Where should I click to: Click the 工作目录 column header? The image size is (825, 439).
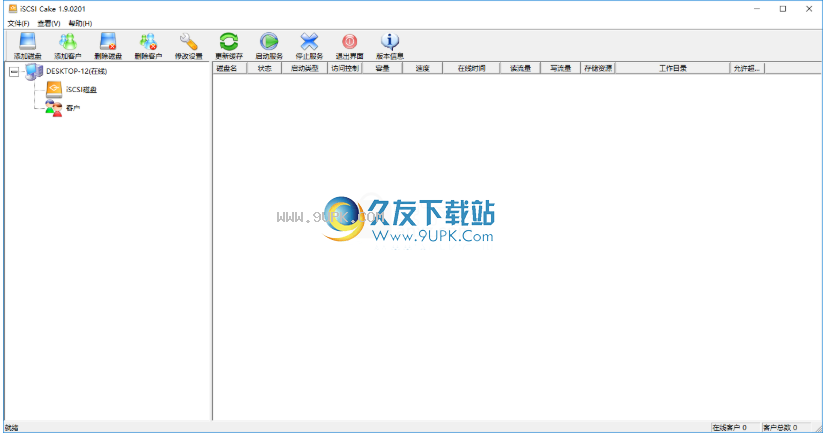point(672,68)
